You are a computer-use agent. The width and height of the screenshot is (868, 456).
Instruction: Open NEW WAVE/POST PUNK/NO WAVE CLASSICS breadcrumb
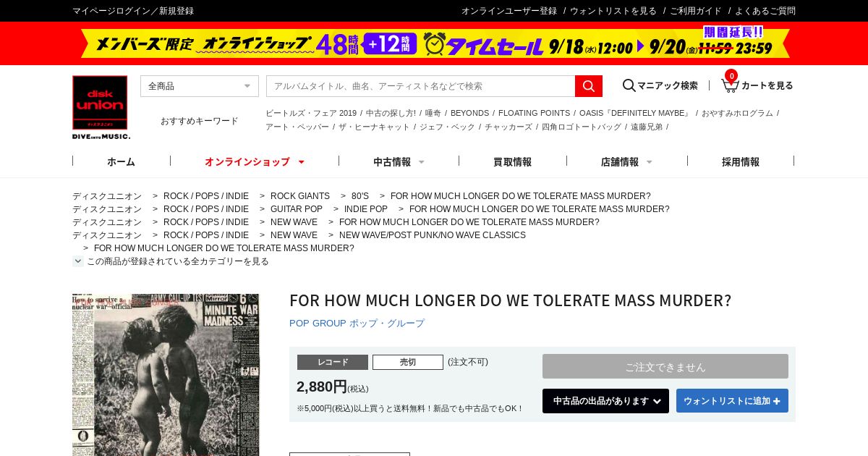coord(433,235)
